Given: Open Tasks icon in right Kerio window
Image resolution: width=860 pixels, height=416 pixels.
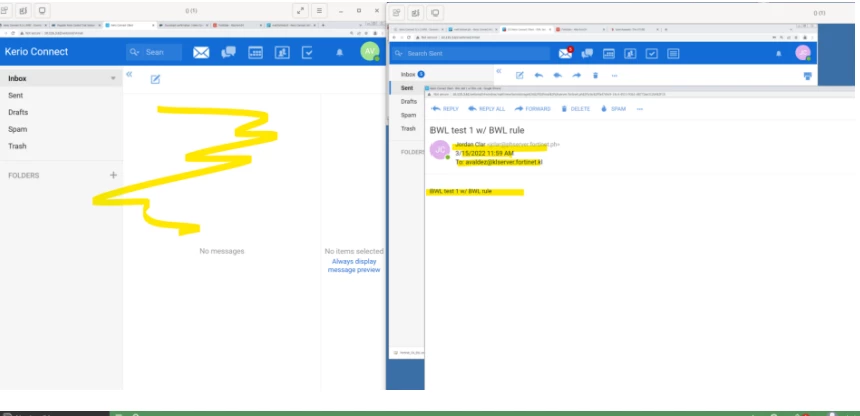Looking at the screenshot, I should [652, 53].
